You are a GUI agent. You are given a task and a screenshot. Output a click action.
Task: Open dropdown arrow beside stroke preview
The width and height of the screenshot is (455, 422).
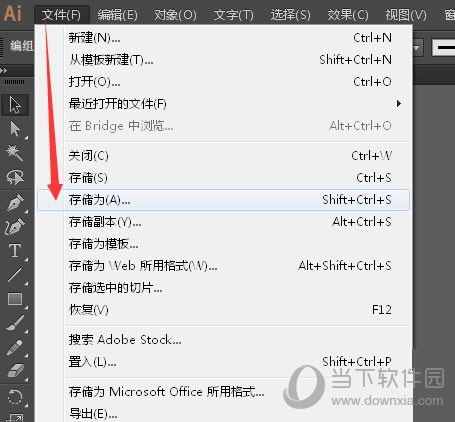click(x=417, y=48)
